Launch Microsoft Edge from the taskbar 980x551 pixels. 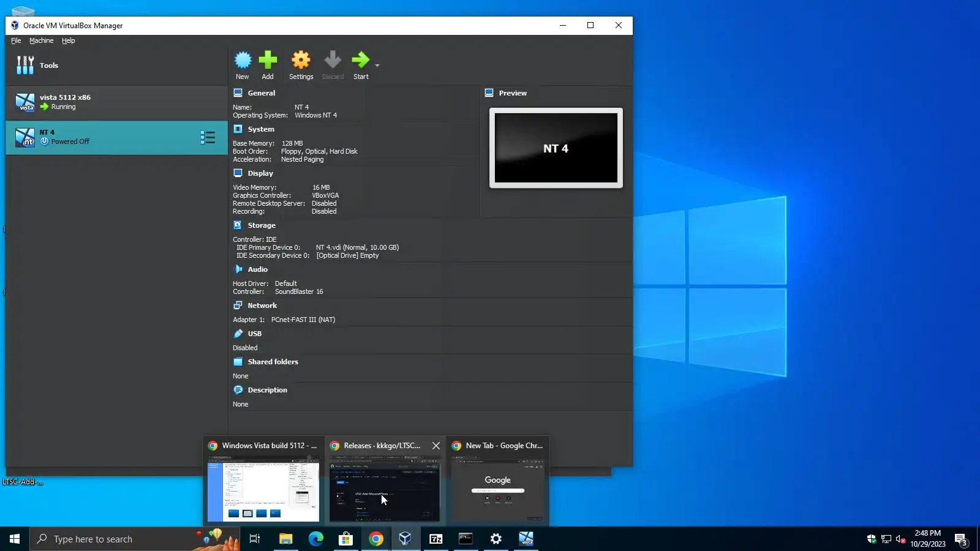(x=315, y=539)
